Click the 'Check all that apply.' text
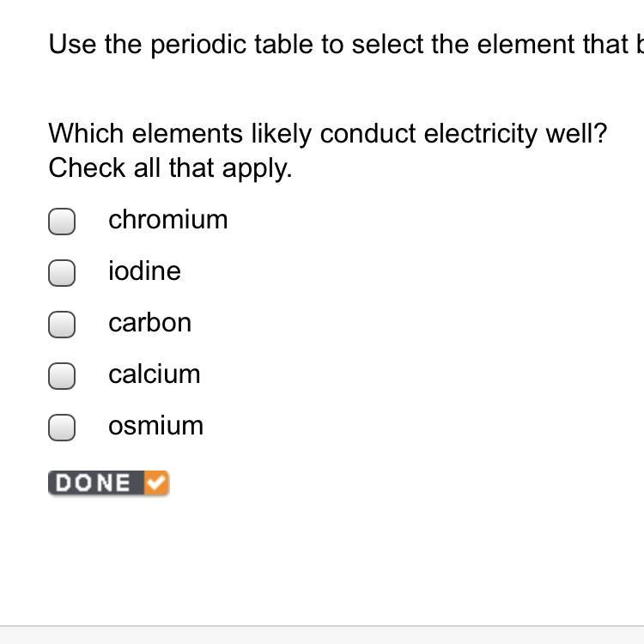644x644 pixels. pyautogui.click(x=170, y=167)
